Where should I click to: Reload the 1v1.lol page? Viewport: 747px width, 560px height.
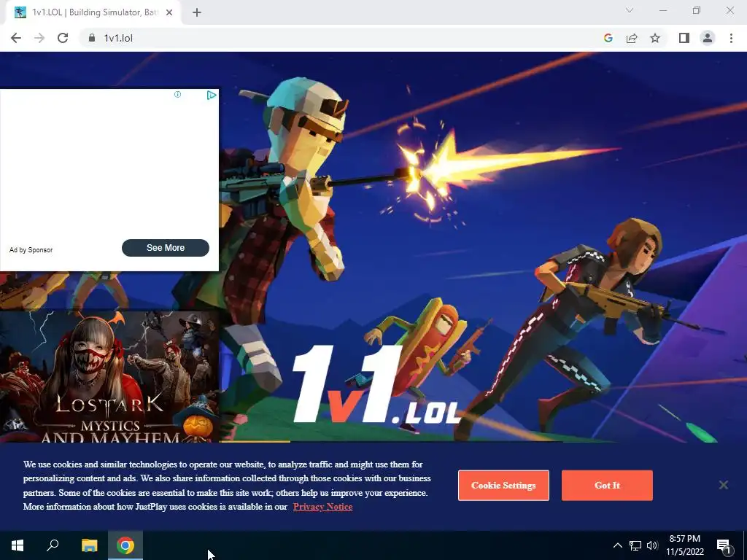coord(63,38)
